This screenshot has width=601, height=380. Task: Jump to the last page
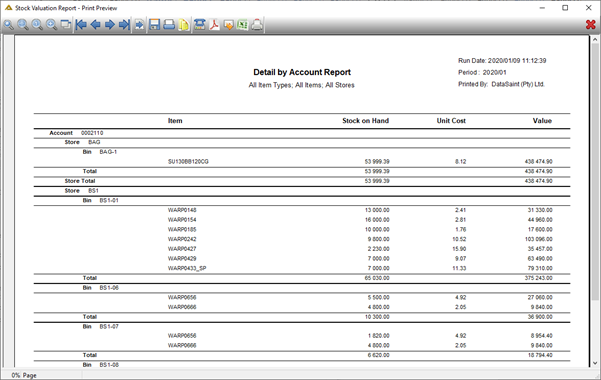124,25
